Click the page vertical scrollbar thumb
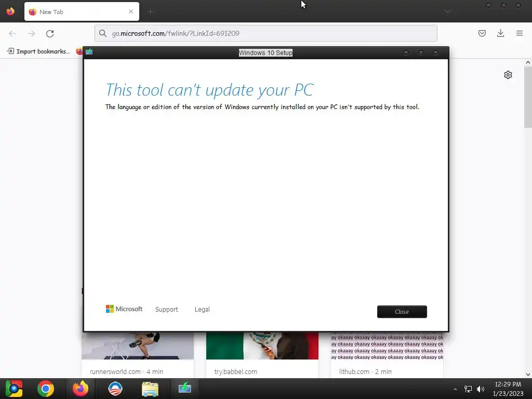 pyautogui.click(x=528, y=97)
